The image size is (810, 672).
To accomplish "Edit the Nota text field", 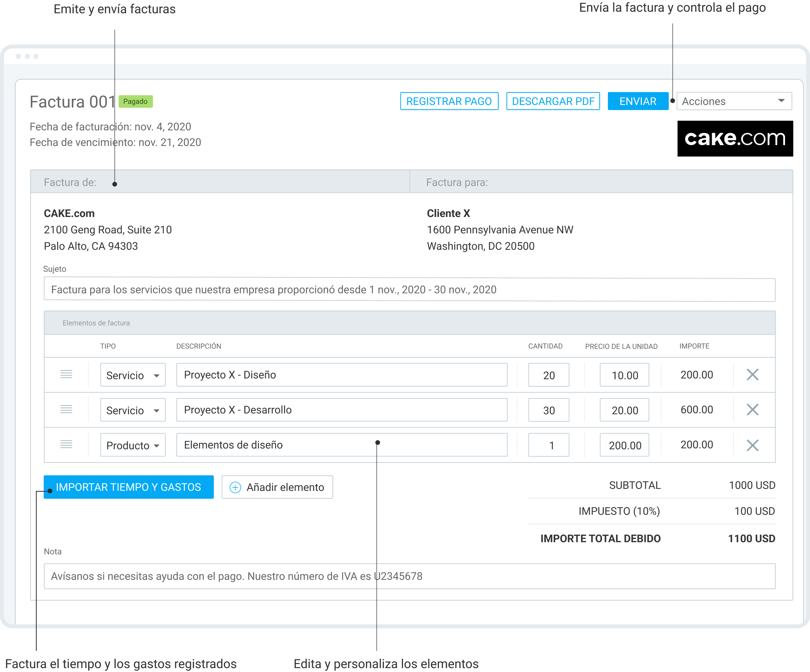I will 409,576.
